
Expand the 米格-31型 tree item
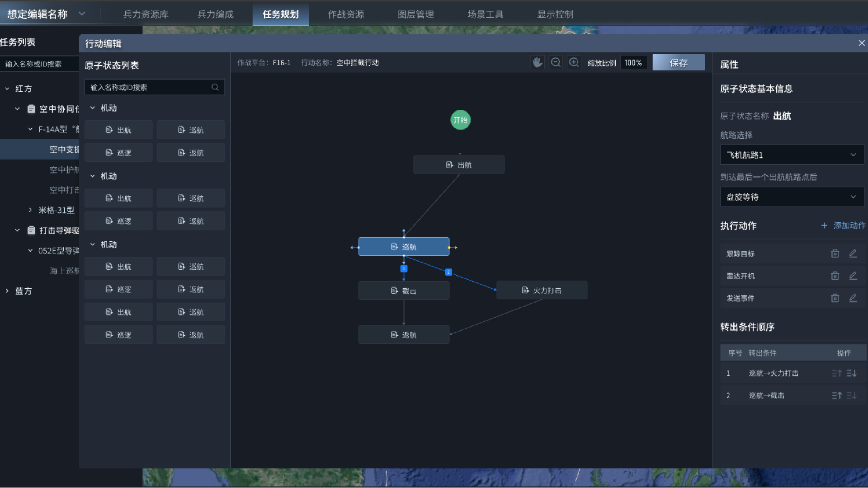pyautogui.click(x=30, y=210)
